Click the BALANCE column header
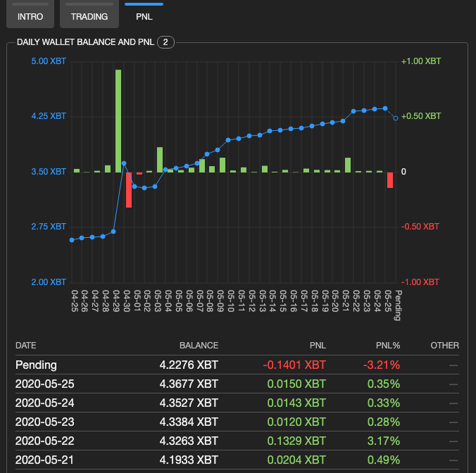Screen dimensions: 476x473 (x=199, y=346)
